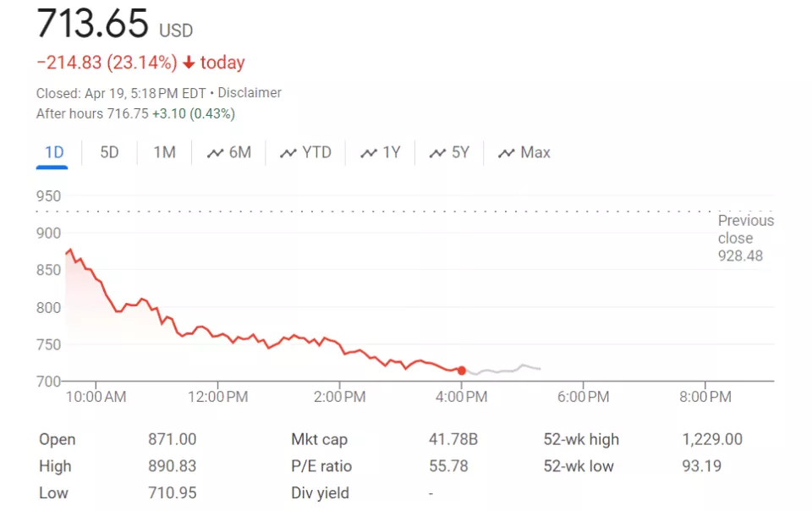This screenshot has width=812, height=511.
Task: Click the 10:00 AM axis label
Action: pyautogui.click(x=95, y=397)
